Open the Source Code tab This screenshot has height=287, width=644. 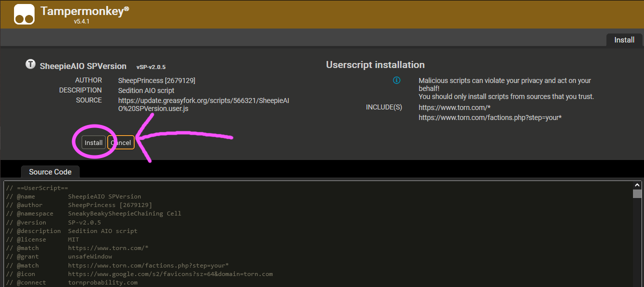pos(50,171)
